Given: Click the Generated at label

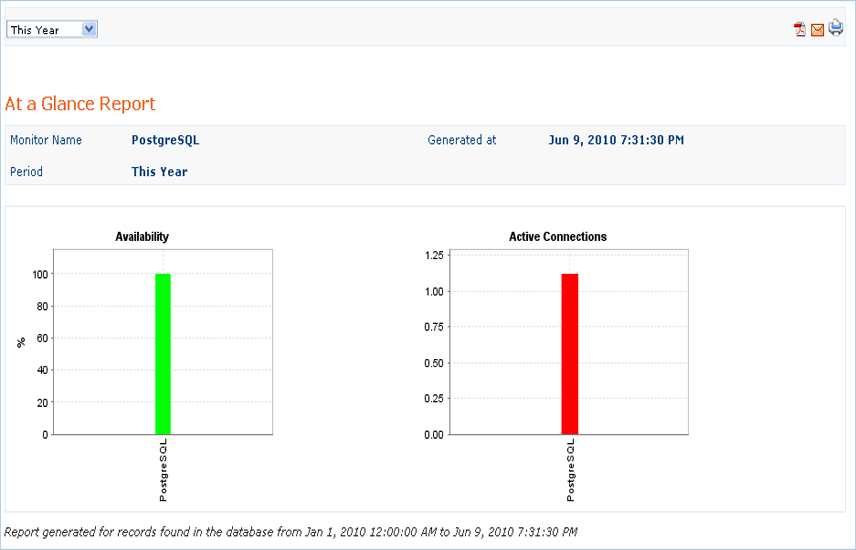Looking at the screenshot, I should pos(462,141).
